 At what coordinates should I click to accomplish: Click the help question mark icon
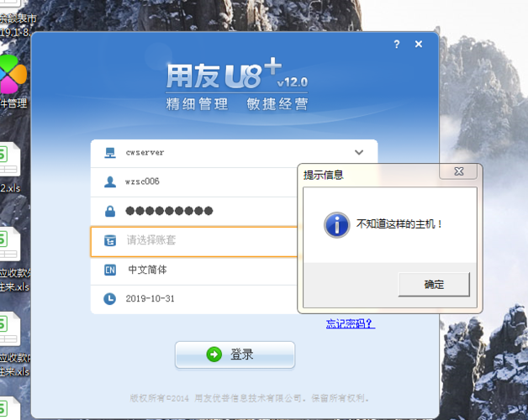[x=397, y=44]
